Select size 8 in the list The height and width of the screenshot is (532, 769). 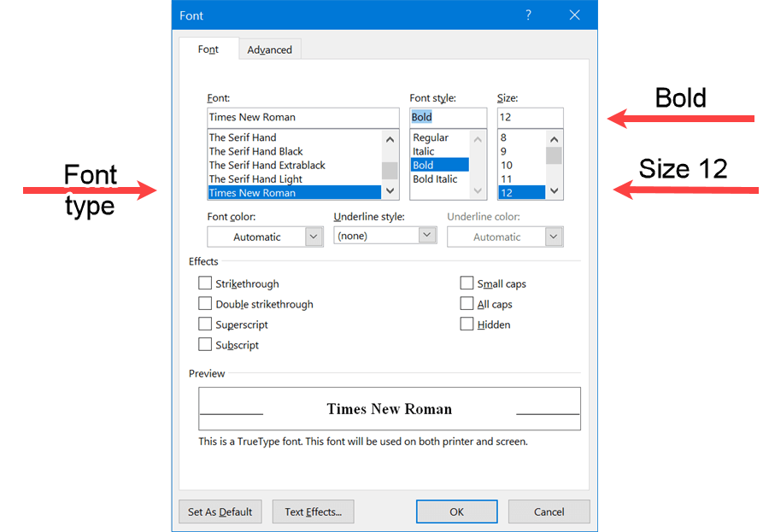click(x=522, y=137)
